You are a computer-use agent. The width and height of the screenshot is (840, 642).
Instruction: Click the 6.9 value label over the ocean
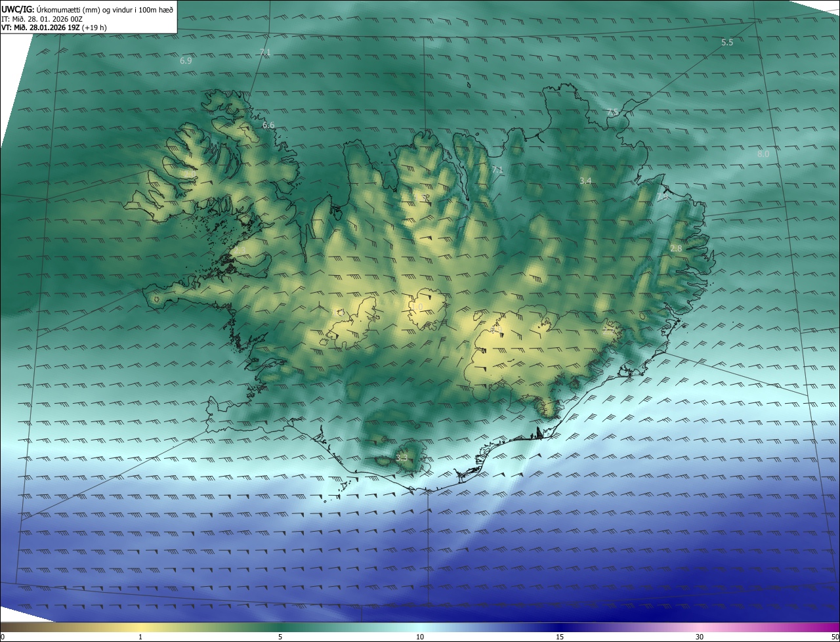[186, 60]
